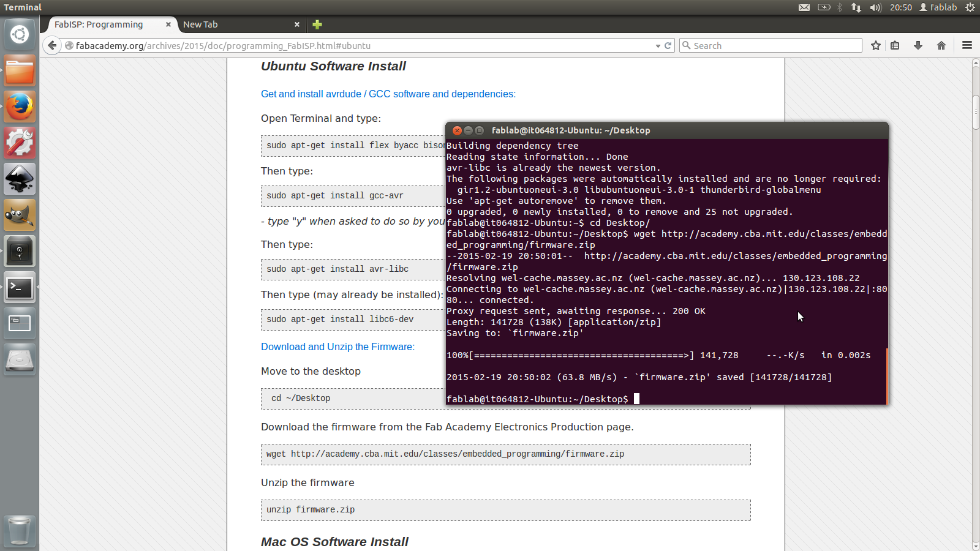Close the terminal window
Viewport: 980px width, 551px height.
tap(457, 130)
